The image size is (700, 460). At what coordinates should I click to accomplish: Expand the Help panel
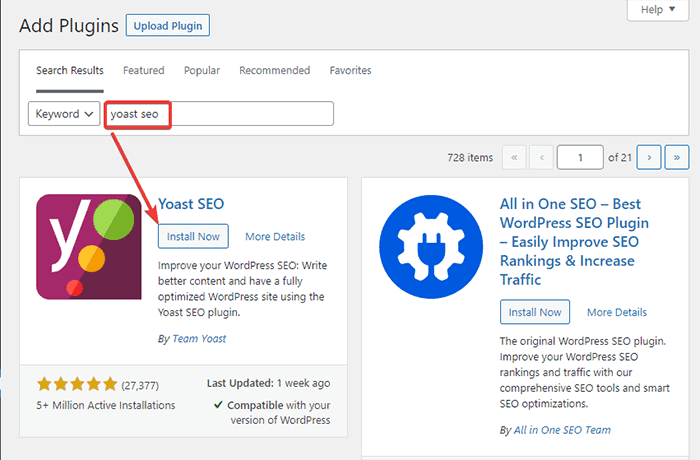pyautogui.click(x=658, y=10)
